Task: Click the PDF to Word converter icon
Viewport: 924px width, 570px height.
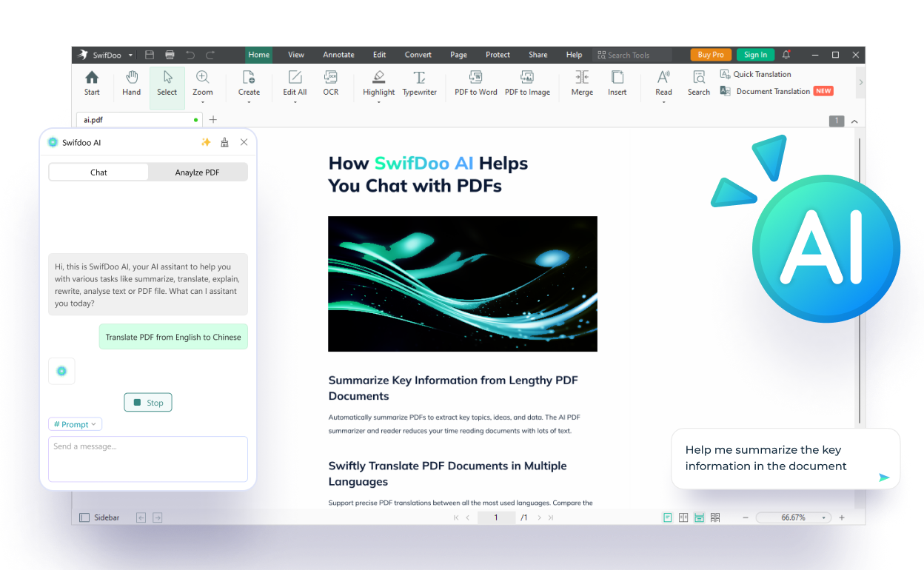Action: point(475,78)
